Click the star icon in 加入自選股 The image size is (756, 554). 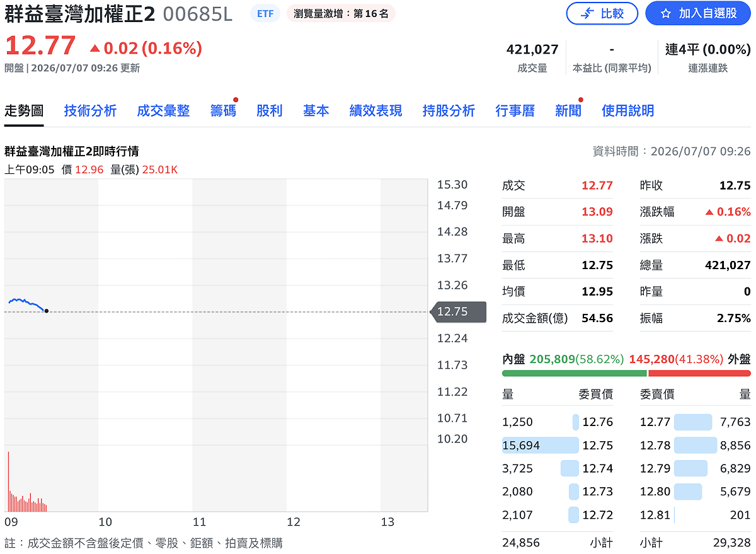pos(665,13)
